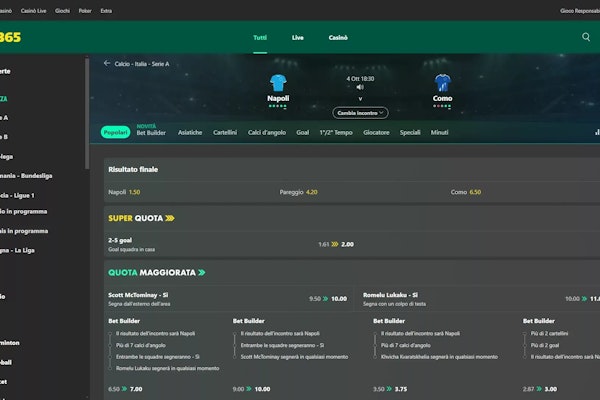Go back using the arrow beside Calcio - Italia - Serie A
The width and height of the screenshot is (600, 400).
107,63
